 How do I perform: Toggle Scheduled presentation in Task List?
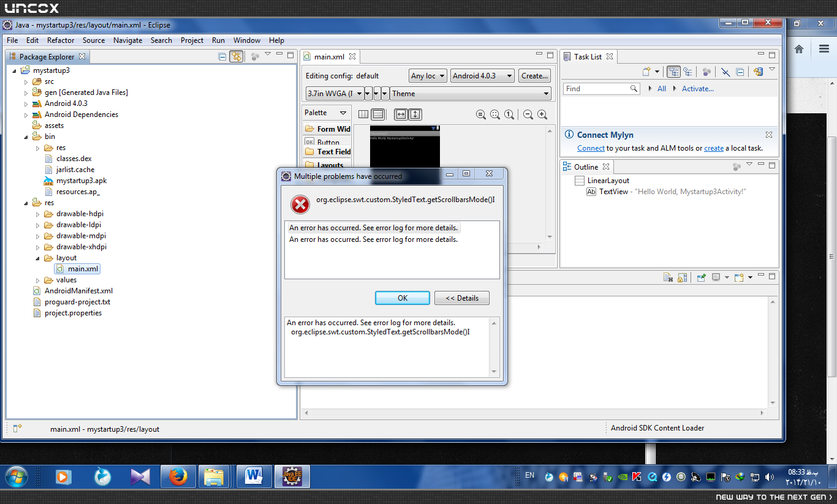[688, 72]
